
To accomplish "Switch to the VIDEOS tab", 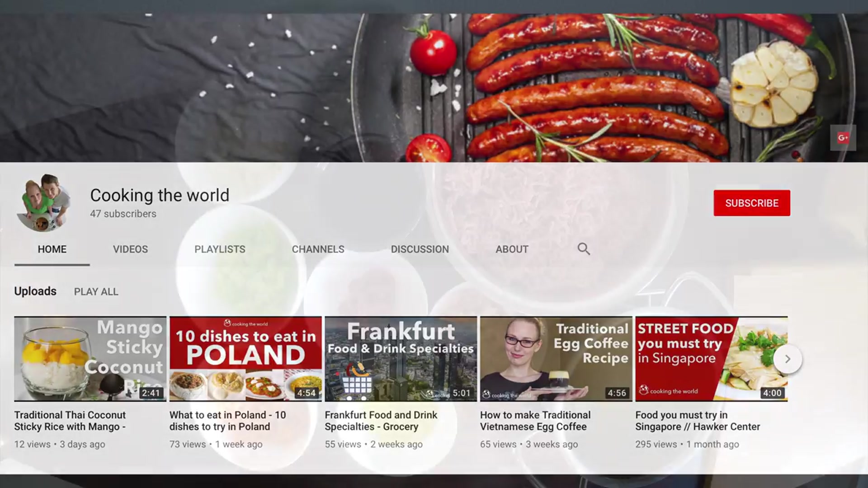I will pyautogui.click(x=130, y=249).
